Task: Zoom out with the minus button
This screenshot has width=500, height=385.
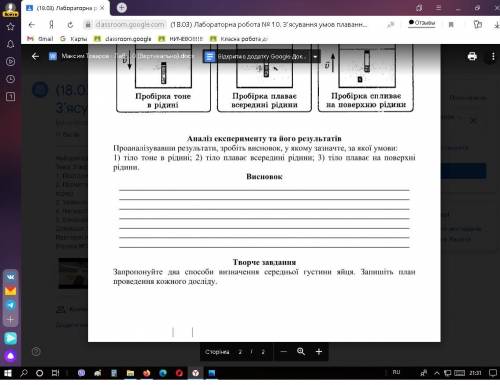Action: (284, 352)
